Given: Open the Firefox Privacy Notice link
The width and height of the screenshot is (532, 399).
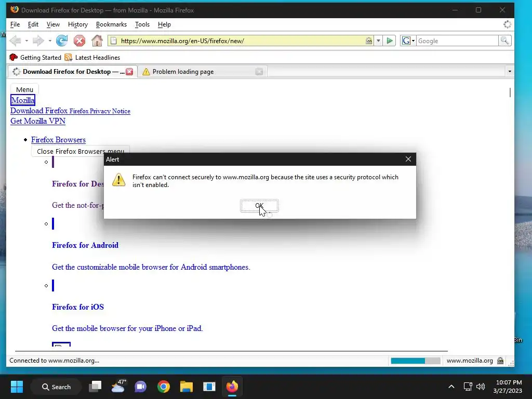Looking at the screenshot, I should 100,111.
